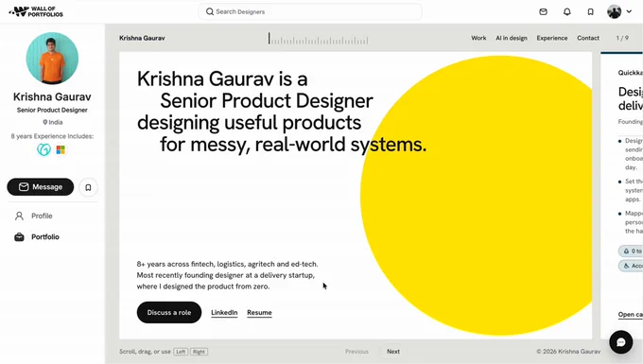Open the Wall of Portfolios home logo

click(x=36, y=11)
